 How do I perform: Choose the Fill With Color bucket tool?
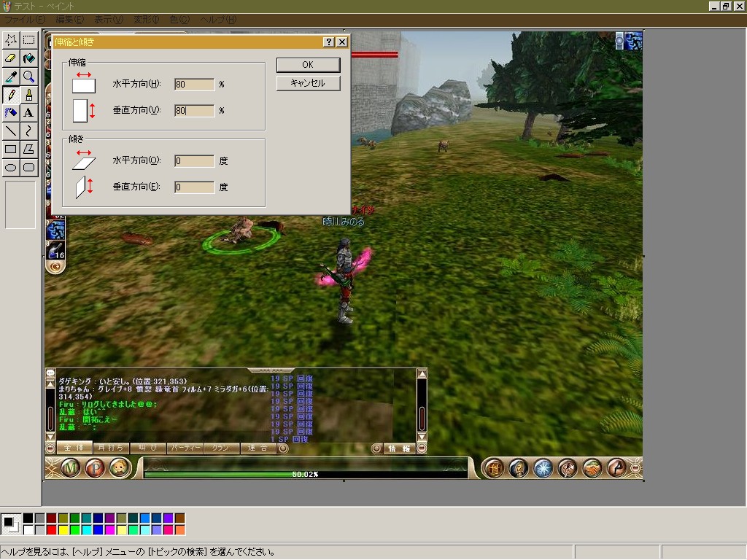(x=29, y=58)
